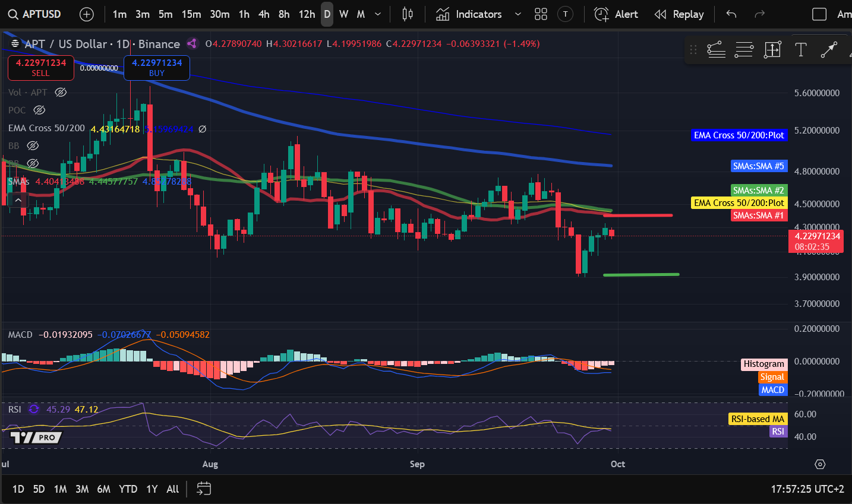
Task: Switch to the 5m interval
Action: pos(165,14)
